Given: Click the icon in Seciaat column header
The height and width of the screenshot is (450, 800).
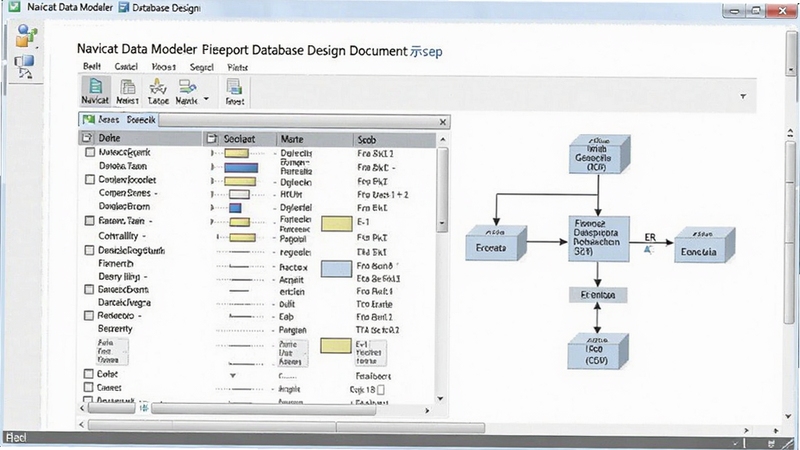Looking at the screenshot, I should click(x=212, y=138).
